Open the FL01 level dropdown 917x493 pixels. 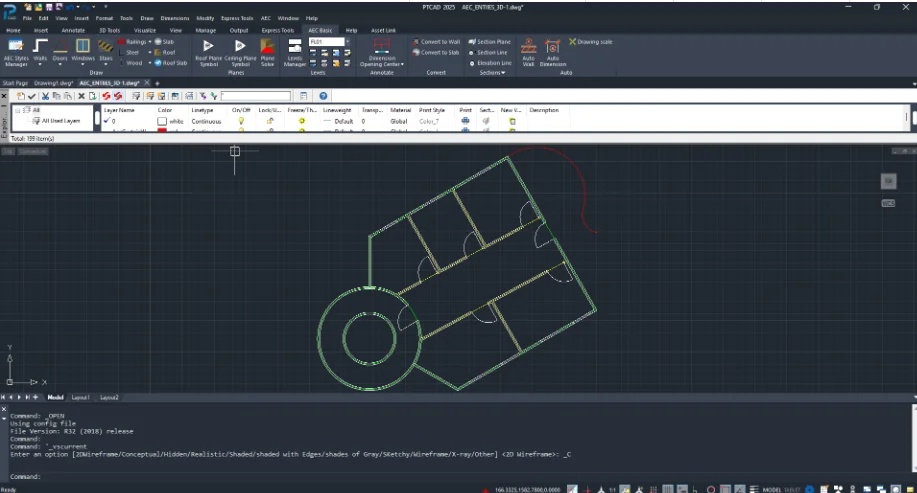click(347, 42)
